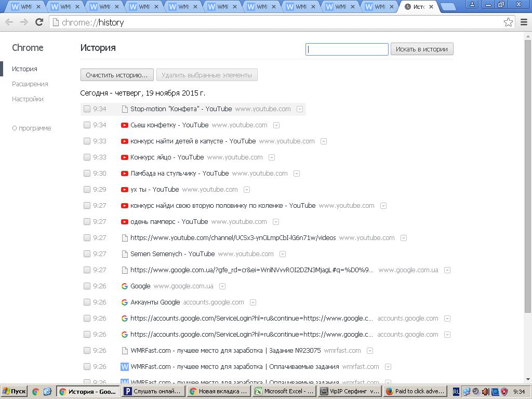
Task: Check box for "Semen Semenych - YouTube"
Action: pyautogui.click(x=87, y=254)
